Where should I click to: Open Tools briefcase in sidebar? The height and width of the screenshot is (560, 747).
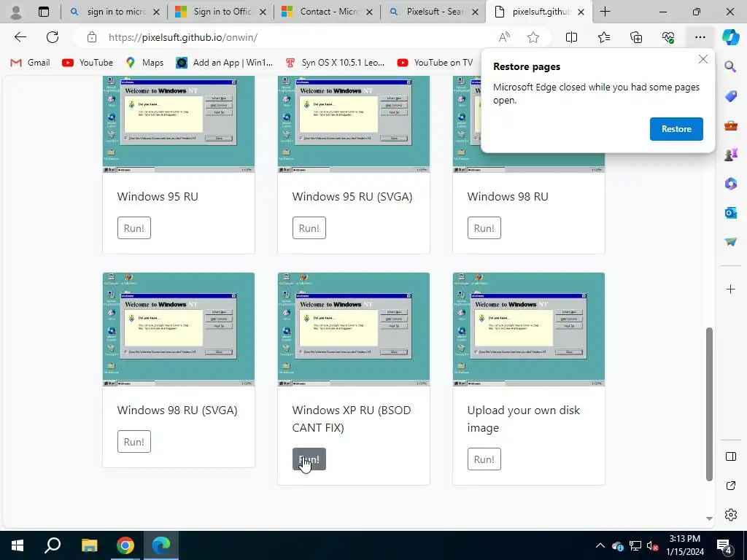click(730, 125)
